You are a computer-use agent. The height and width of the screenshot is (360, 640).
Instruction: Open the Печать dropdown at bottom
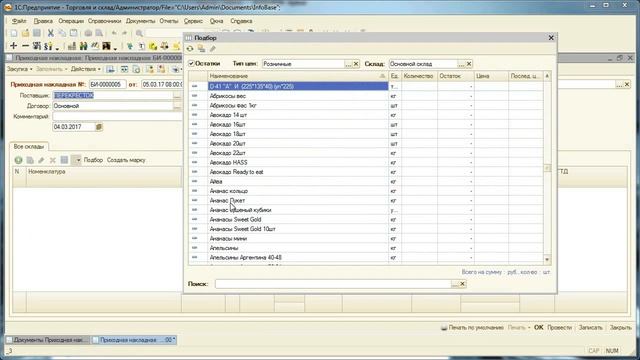(x=519, y=327)
